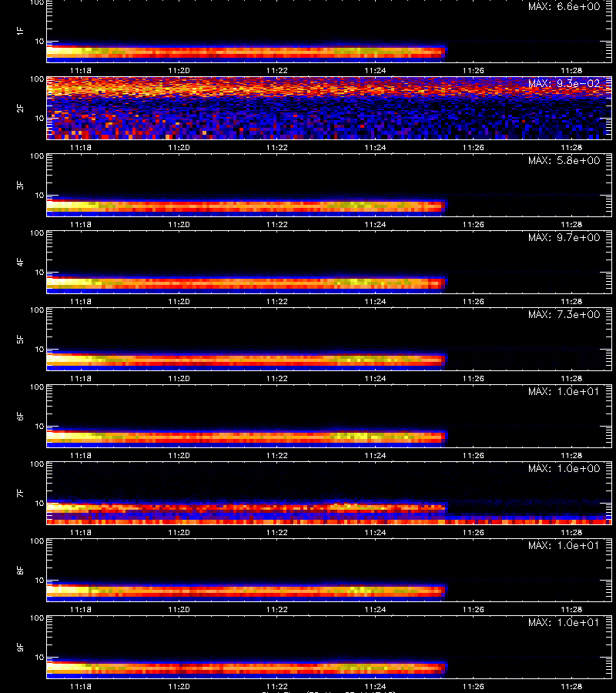This screenshot has height=693, width=616.
Task: Click the noisy 2F spectrogram plot
Action: tap(330, 109)
